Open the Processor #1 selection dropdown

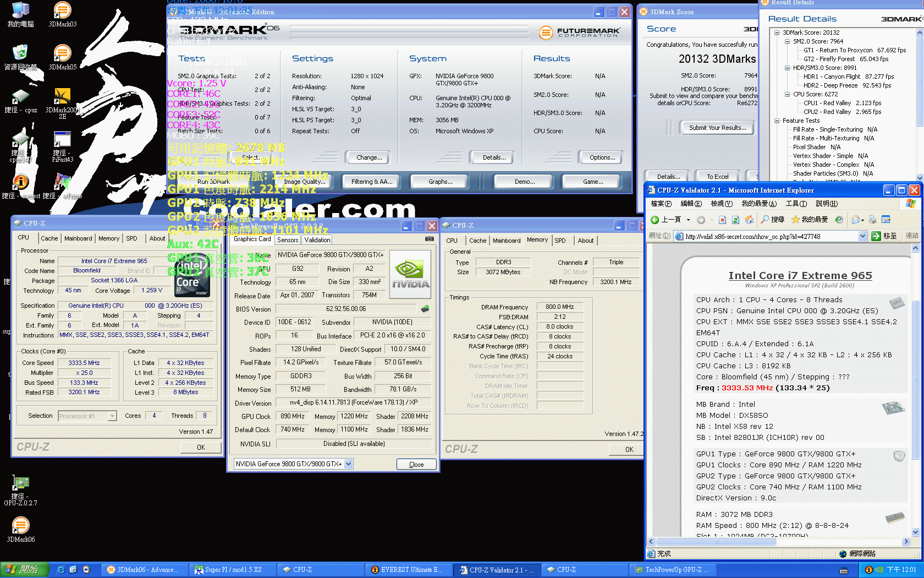click(112, 416)
